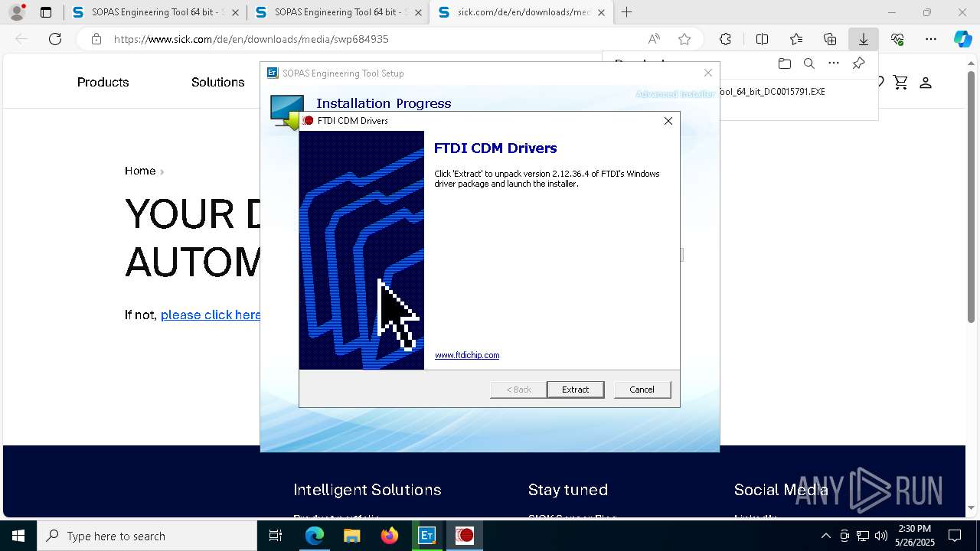
Task: Open Edge profile icon
Action: click(16, 12)
